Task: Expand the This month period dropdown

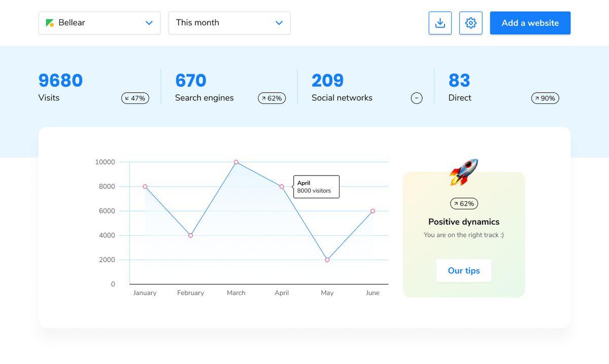Action: click(x=229, y=23)
